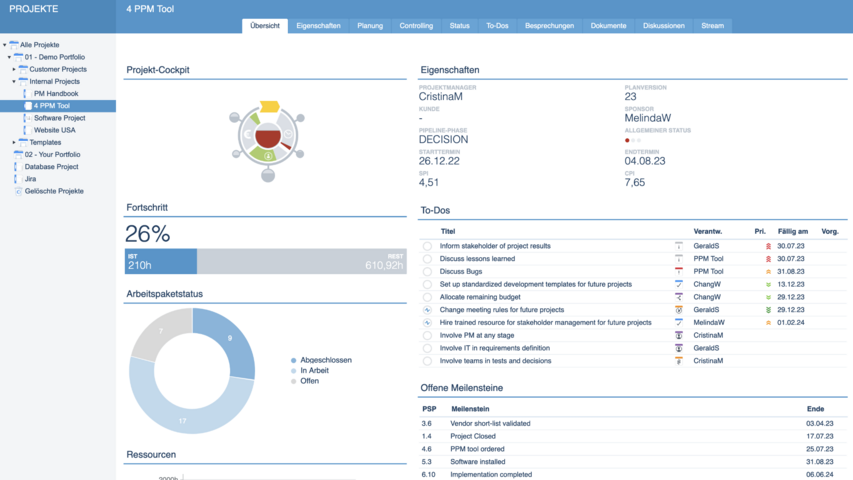
Task: Collapse the Internal Projects folder
Action: [x=14, y=82]
